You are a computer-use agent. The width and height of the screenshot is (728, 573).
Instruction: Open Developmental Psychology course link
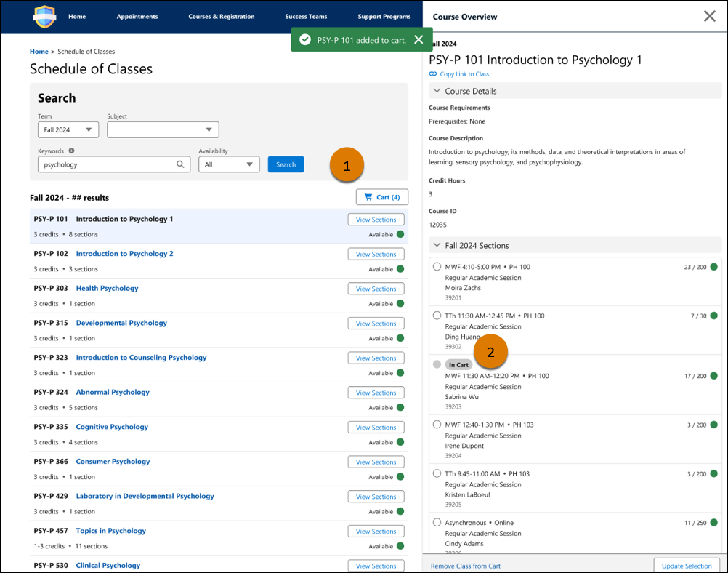pyautogui.click(x=121, y=323)
